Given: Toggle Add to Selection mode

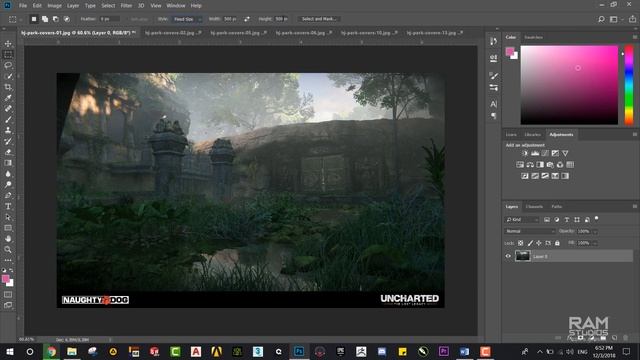Looking at the screenshot, I should click(45, 19).
